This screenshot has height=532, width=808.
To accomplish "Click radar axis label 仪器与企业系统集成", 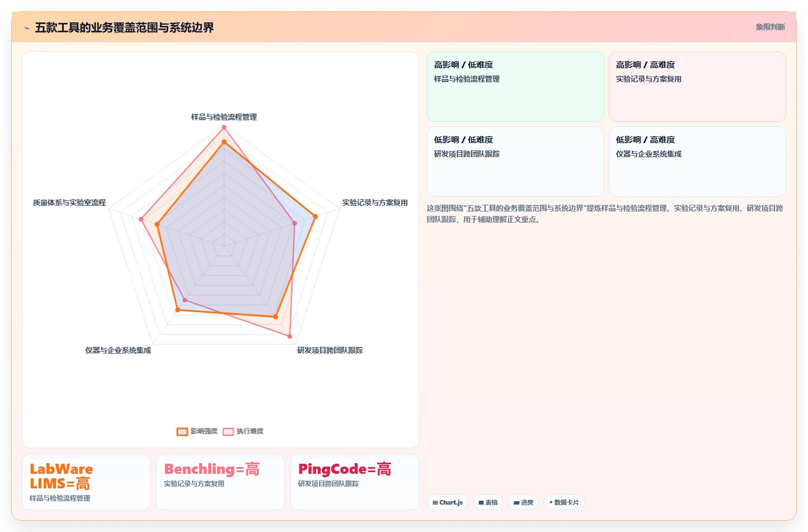I will [118, 350].
